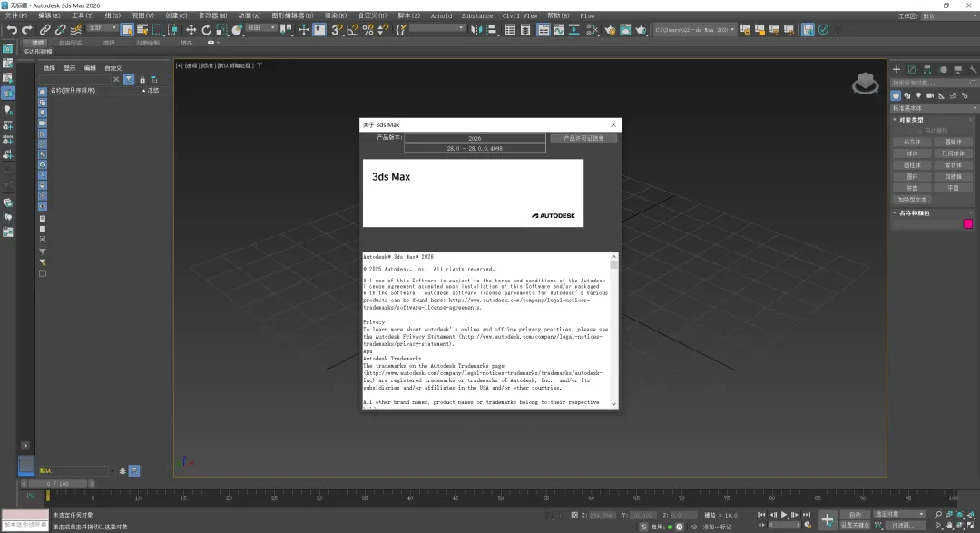Open Rendered Frame Window icon

click(x=625, y=29)
